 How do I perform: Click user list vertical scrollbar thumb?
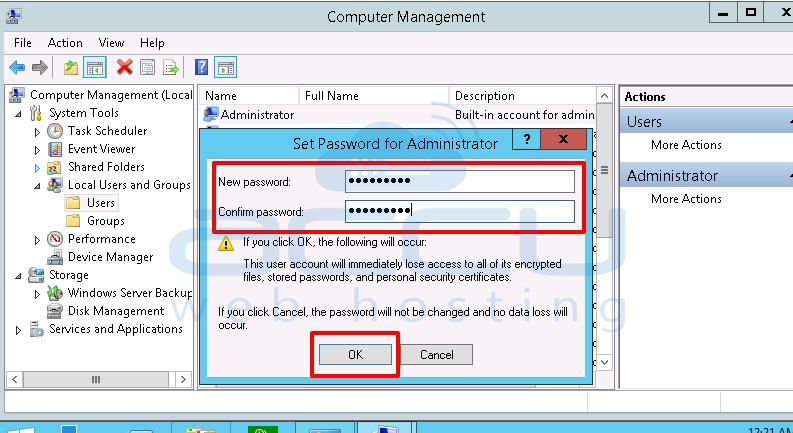(604, 170)
